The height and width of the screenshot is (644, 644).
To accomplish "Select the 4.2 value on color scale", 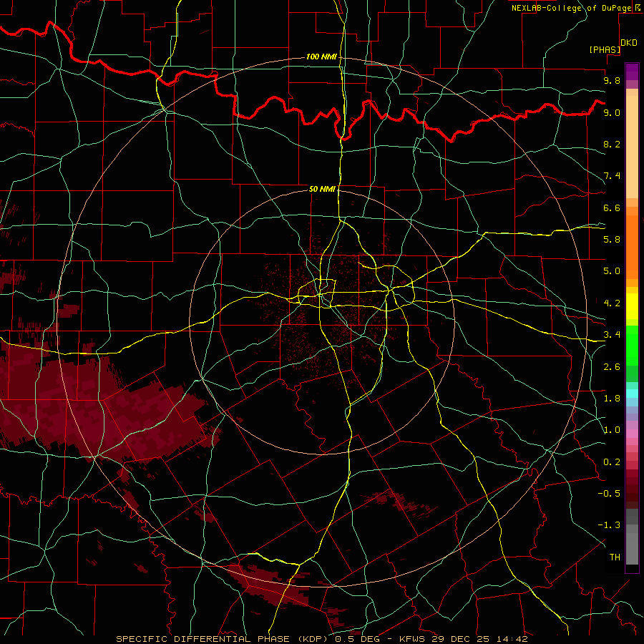I will point(612,303).
